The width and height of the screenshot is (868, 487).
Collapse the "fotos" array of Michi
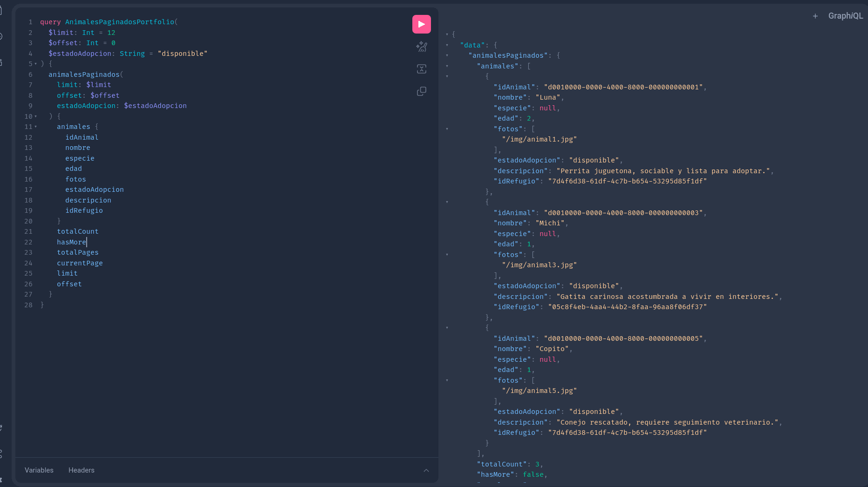447,255
